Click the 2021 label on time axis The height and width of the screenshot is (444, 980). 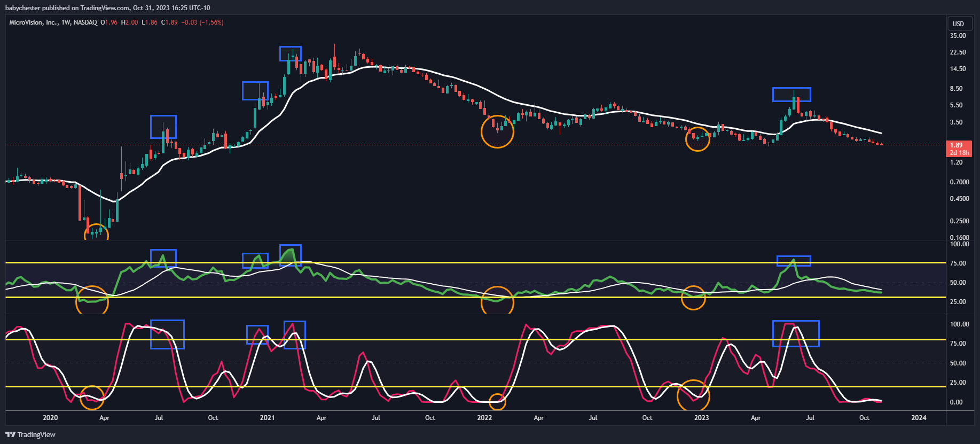[267, 418]
